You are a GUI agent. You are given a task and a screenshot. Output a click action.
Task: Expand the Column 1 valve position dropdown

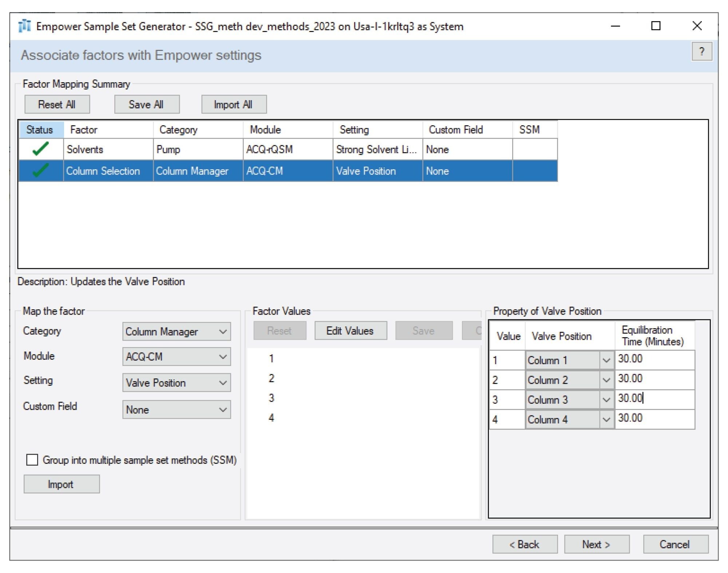click(x=606, y=360)
